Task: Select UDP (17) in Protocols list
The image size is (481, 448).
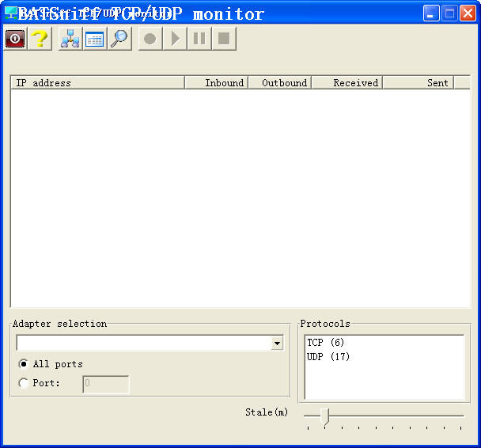Action: (328, 357)
